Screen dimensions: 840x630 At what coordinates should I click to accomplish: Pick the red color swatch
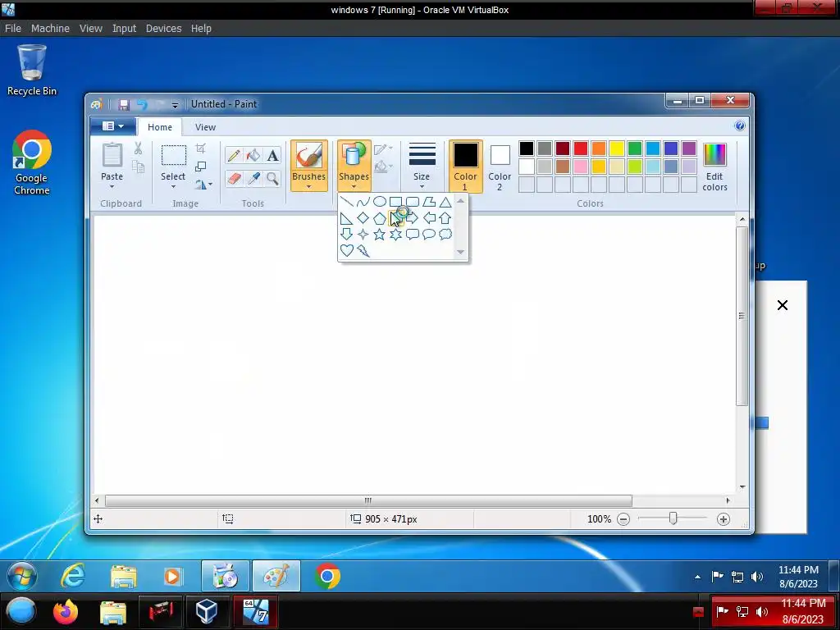(581, 148)
